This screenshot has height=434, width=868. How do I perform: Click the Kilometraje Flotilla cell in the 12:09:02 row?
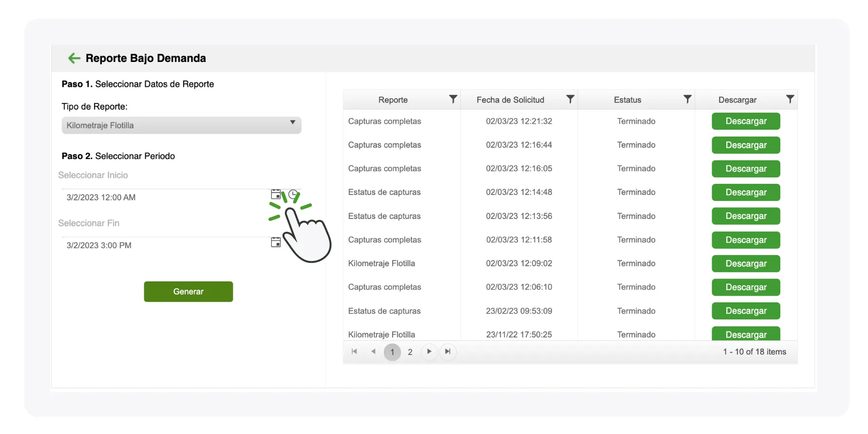[381, 263]
